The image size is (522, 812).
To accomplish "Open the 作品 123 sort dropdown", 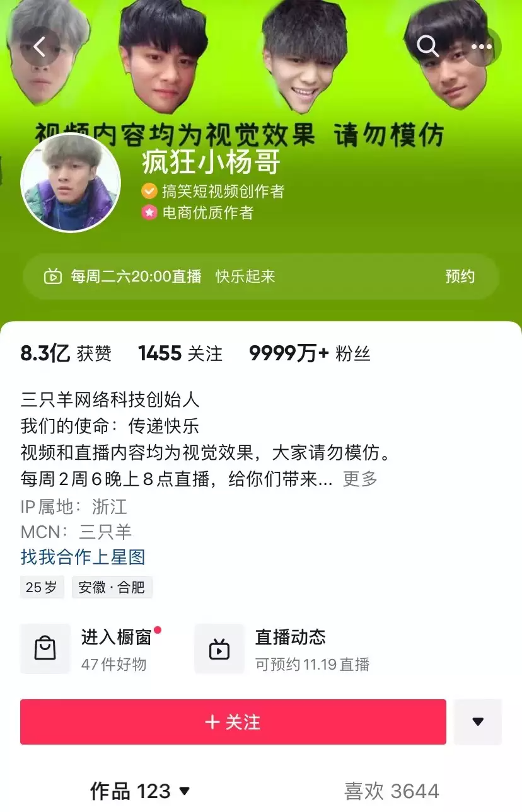I will pyautogui.click(x=140, y=791).
